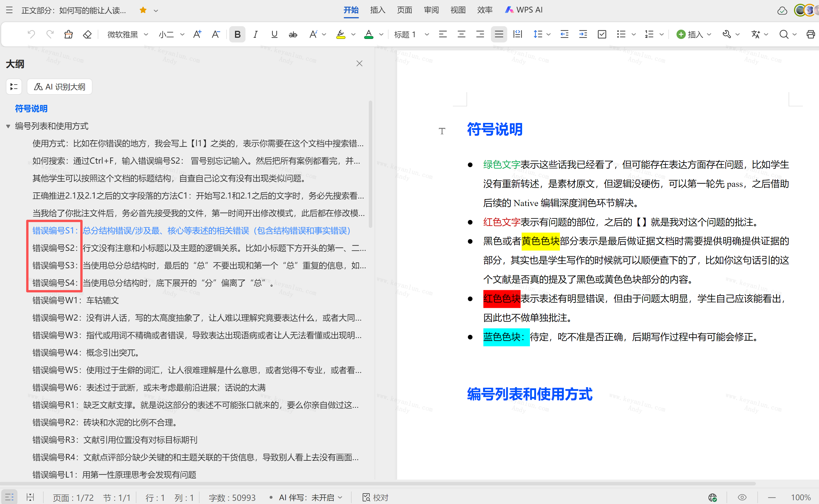Toggle Bold formatting

[237, 34]
